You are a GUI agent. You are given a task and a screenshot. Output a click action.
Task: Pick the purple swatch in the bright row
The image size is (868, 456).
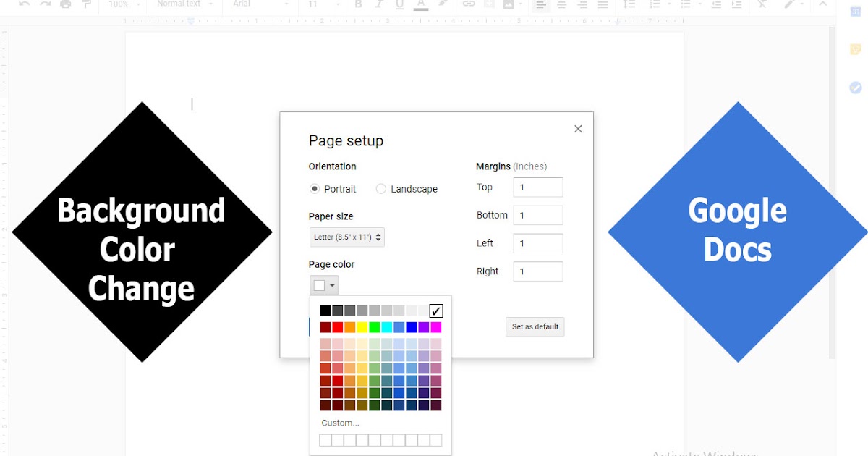point(424,327)
